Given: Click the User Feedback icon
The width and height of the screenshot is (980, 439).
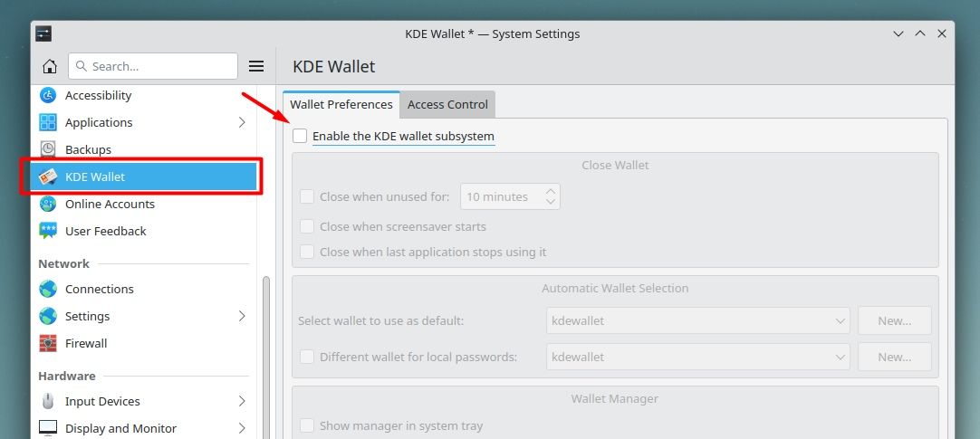Looking at the screenshot, I should [x=48, y=231].
